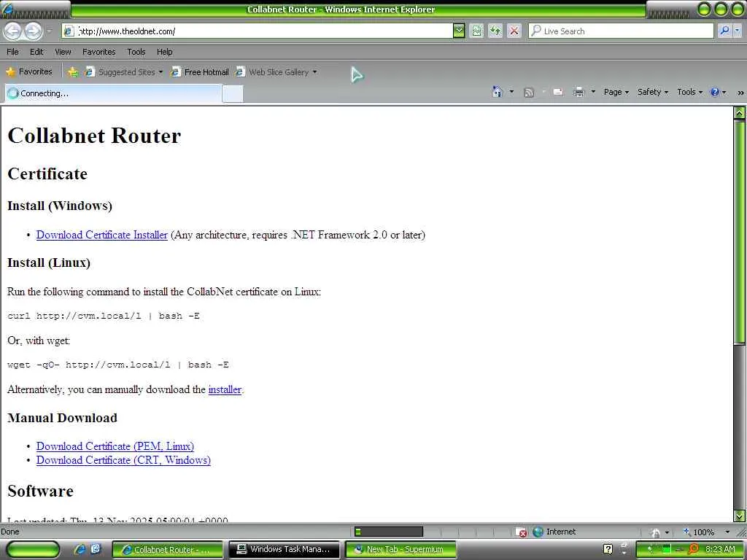747x560 pixels.
Task: Open the Favorites menu in menu bar
Action: (x=98, y=52)
